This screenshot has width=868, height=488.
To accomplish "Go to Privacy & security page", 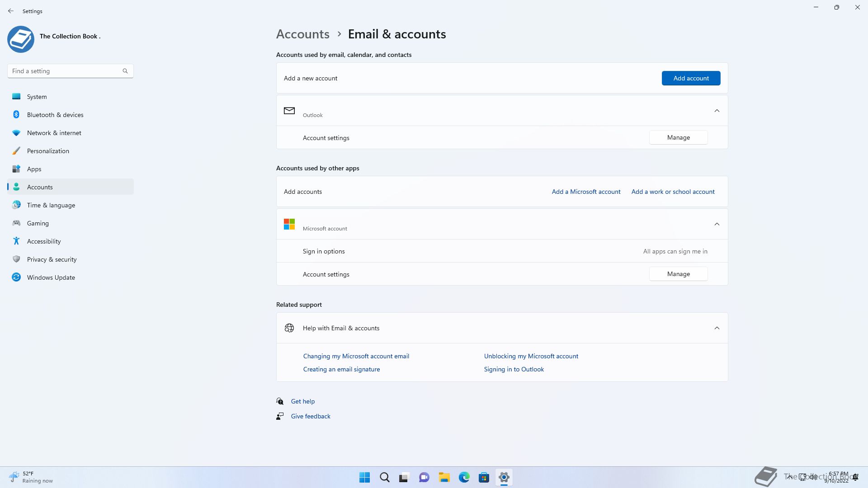I will click(52, 259).
